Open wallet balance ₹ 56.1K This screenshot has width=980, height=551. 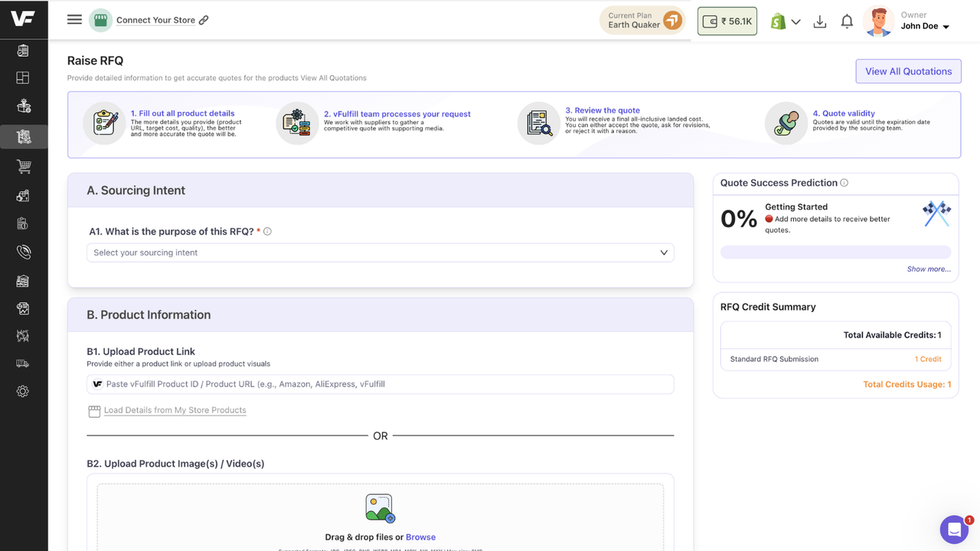click(727, 21)
